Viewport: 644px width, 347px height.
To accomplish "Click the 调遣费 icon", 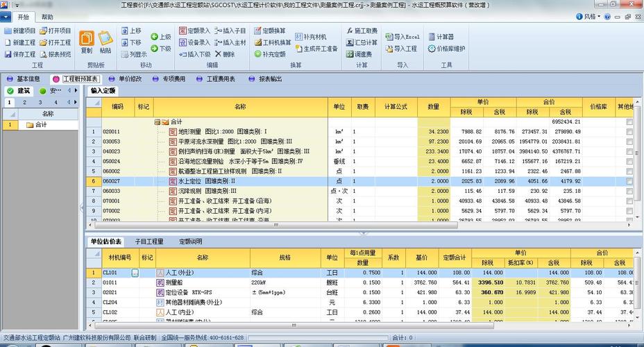I will pyautogui.click(x=350, y=54).
